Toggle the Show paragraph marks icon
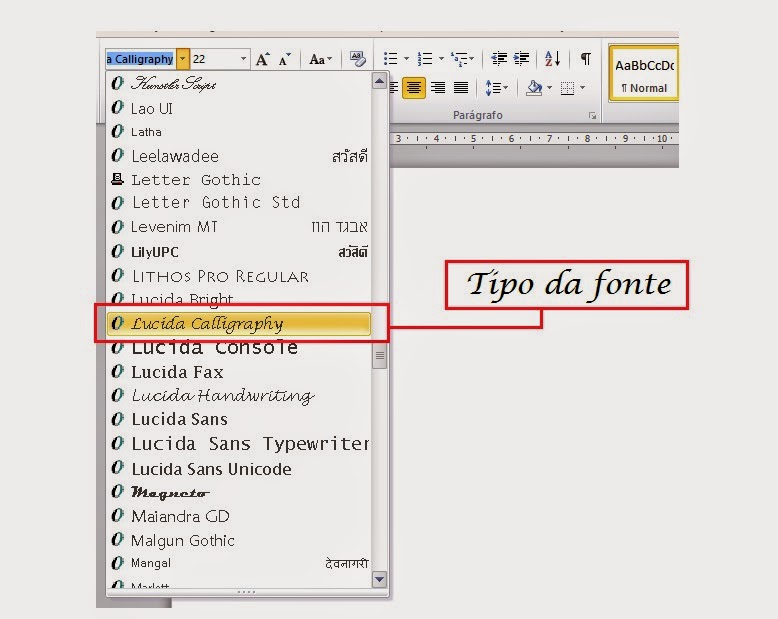Image resolution: width=778 pixels, height=619 pixels. 585,59
